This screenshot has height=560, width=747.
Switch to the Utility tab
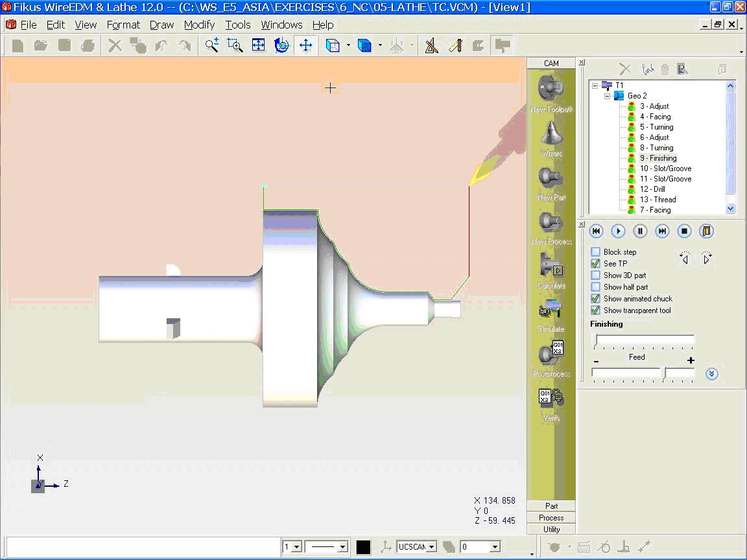[x=551, y=529]
